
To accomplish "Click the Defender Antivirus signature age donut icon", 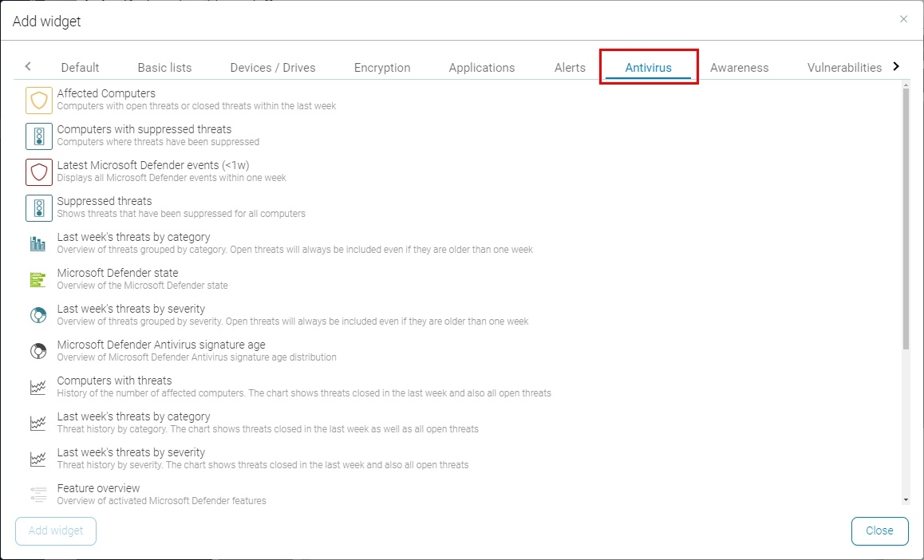I will (x=38, y=351).
